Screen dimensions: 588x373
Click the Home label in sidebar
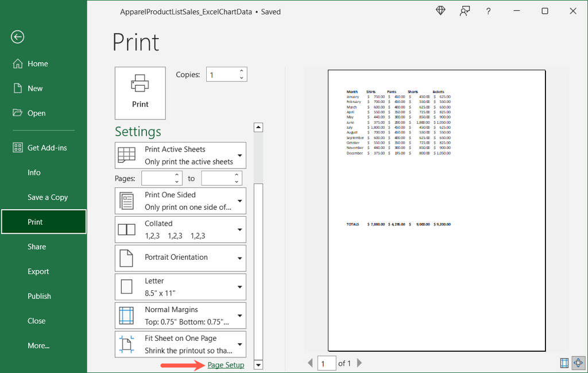click(x=38, y=64)
